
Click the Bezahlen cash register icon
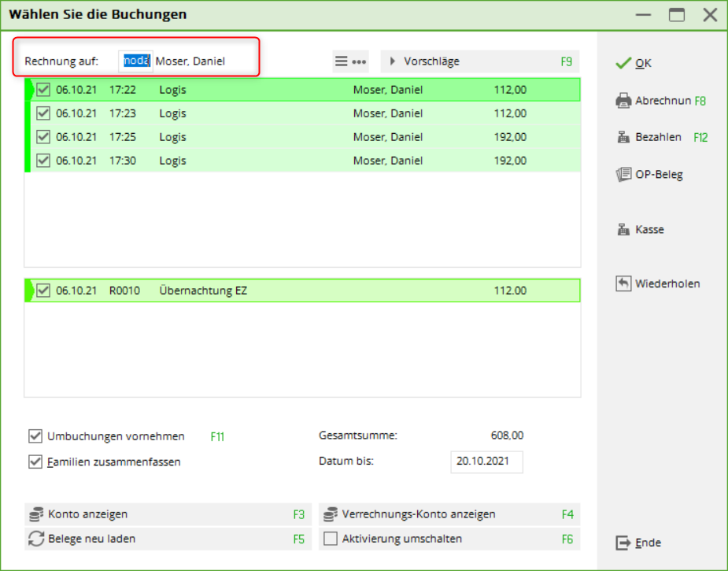point(623,137)
